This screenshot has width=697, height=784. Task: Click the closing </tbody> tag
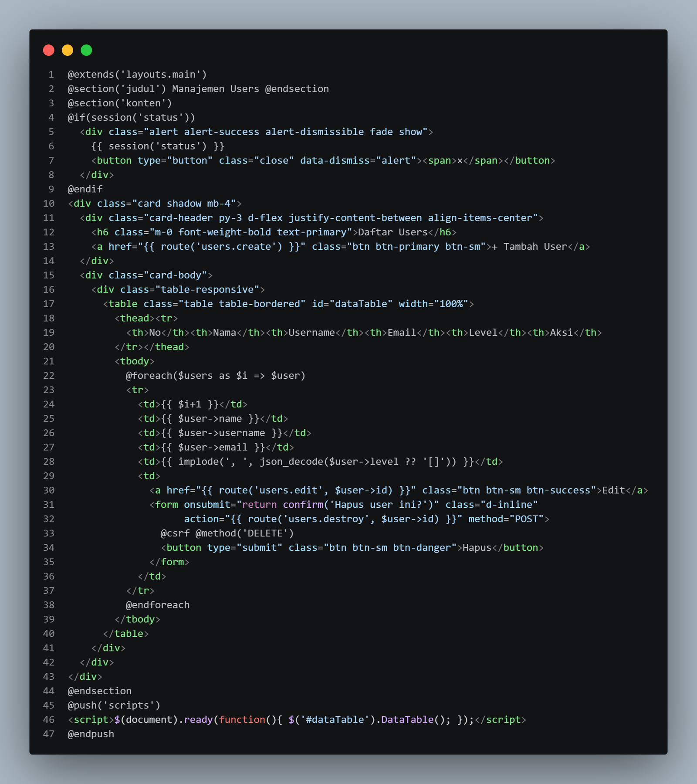[x=137, y=619]
